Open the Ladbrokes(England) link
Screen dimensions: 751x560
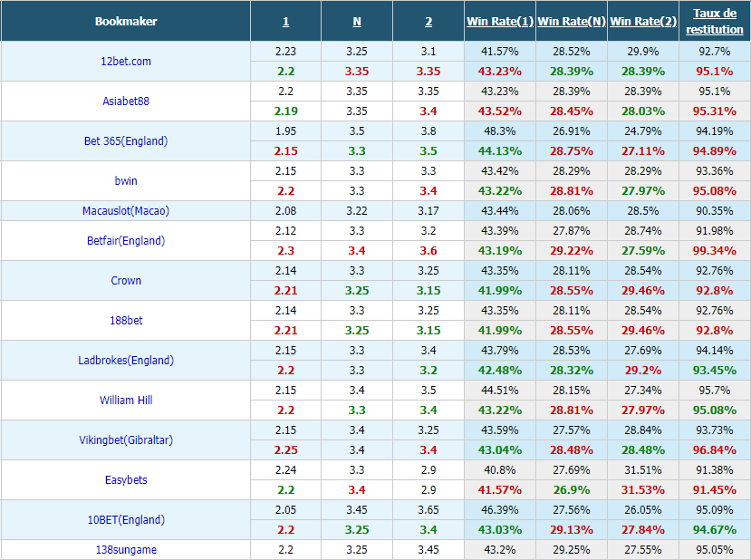click(x=126, y=361)
